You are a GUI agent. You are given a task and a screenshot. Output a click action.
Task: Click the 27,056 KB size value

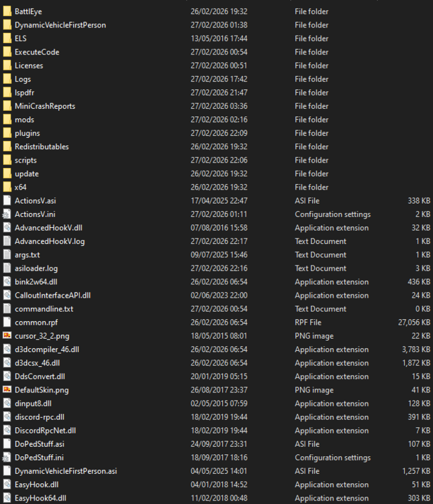coord(414,322)
